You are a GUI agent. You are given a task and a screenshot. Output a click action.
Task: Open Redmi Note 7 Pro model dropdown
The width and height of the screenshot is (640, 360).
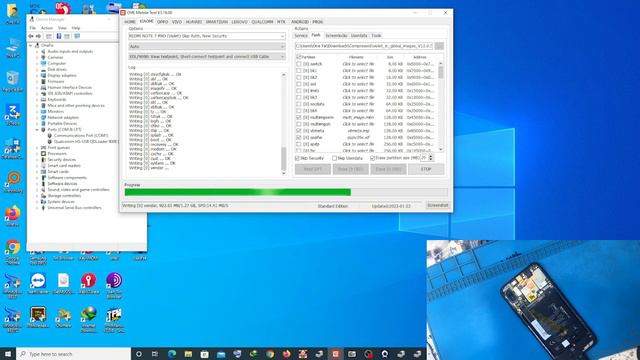[207, 36]
